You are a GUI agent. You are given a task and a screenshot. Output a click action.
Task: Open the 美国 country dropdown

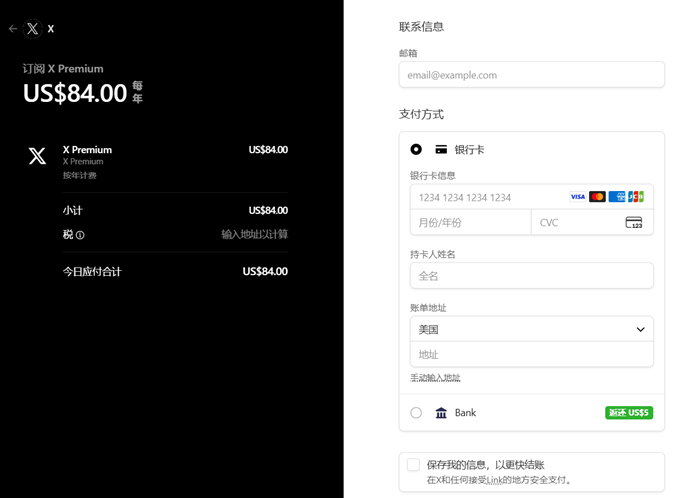[x=531, y=329]
